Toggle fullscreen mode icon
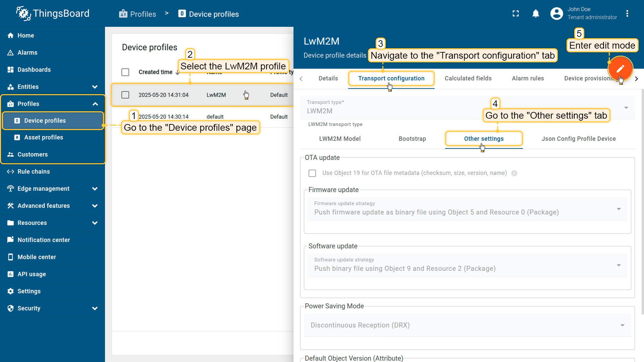Image resolution: width=644 pixels, height=362 pixels. (x=516, y=14)
